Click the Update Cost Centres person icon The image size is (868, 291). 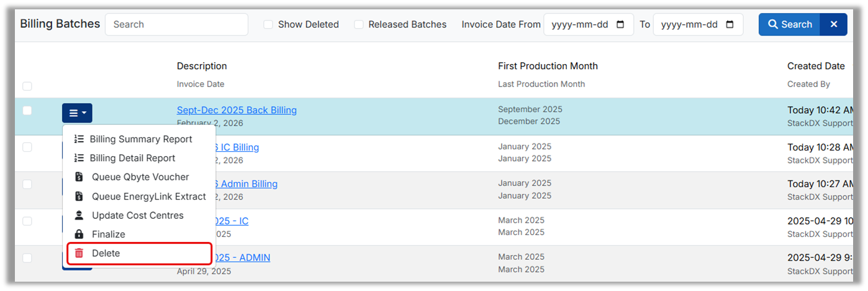[x=79, y=216]
